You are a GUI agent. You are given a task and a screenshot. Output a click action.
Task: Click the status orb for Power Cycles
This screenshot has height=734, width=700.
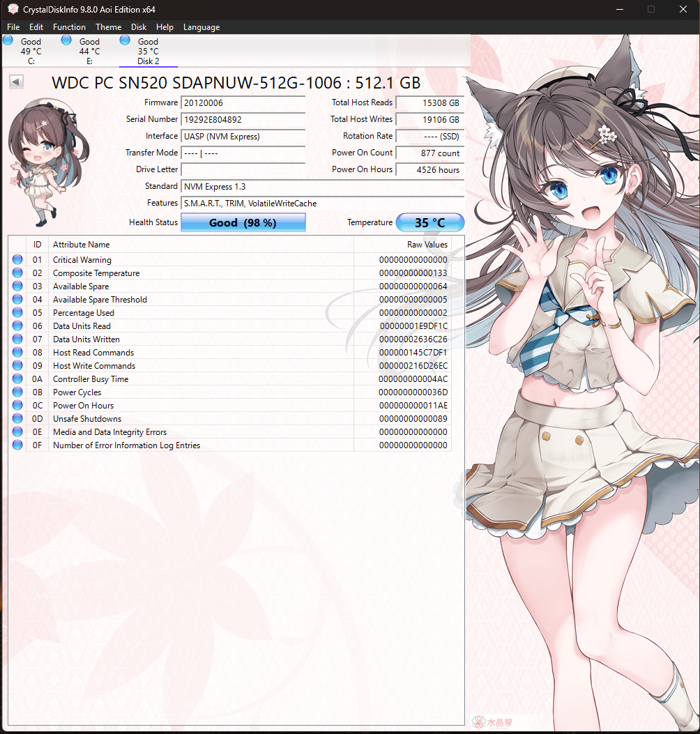pyautogui.click(x=18, y=392)
